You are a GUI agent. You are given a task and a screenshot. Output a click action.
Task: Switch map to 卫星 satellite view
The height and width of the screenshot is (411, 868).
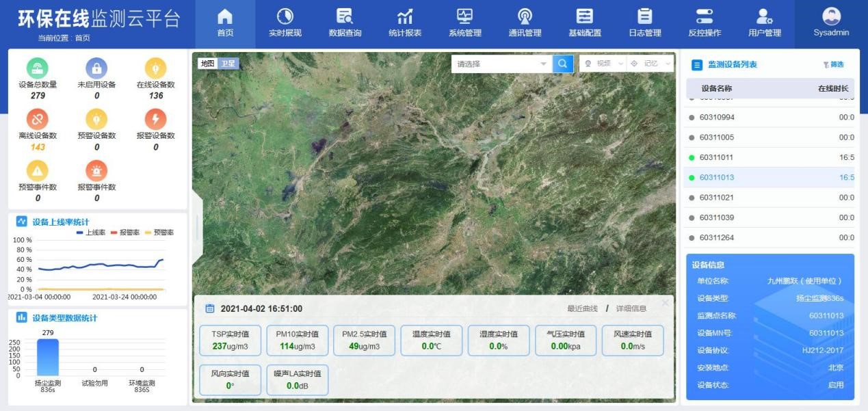pos(229,62)
